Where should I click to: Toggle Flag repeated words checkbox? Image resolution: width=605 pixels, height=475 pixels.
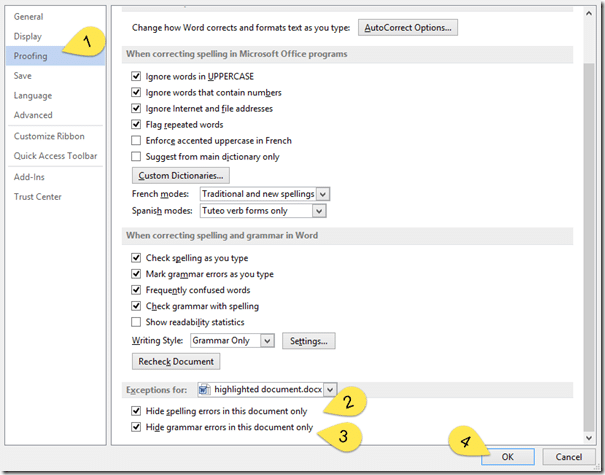(x=136, y=124)
